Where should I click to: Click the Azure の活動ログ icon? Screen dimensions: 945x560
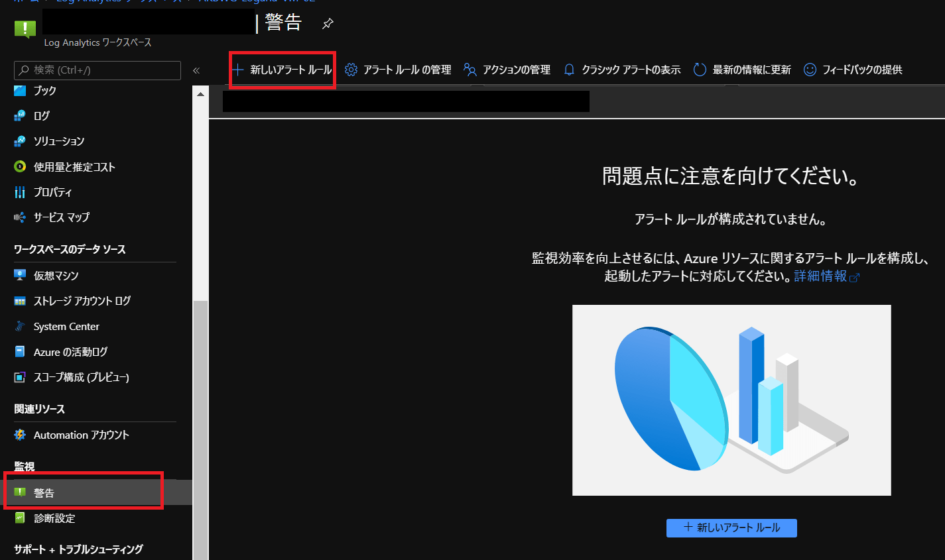[20, 352]
